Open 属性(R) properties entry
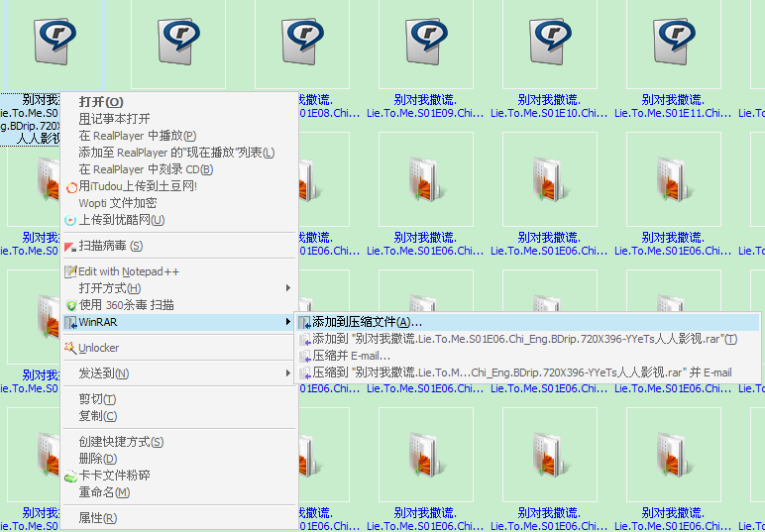 click(x=179, y=518)
